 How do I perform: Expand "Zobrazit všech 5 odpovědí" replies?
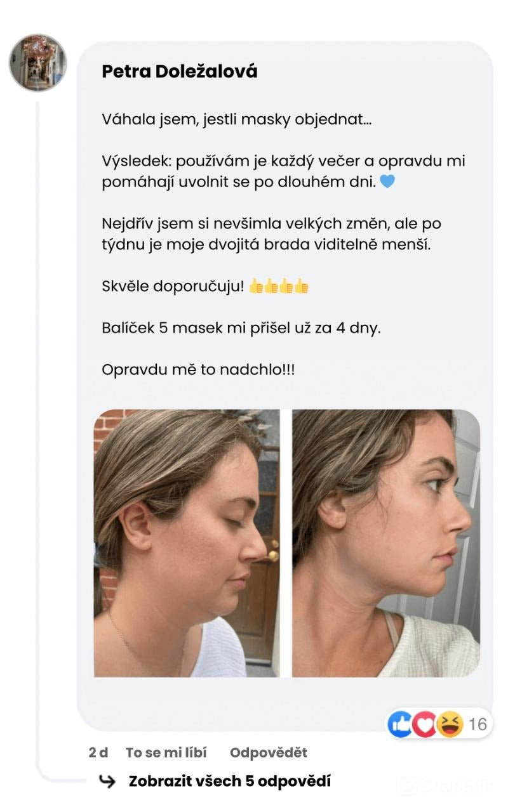pyautogui.click(x=229, y=782)
